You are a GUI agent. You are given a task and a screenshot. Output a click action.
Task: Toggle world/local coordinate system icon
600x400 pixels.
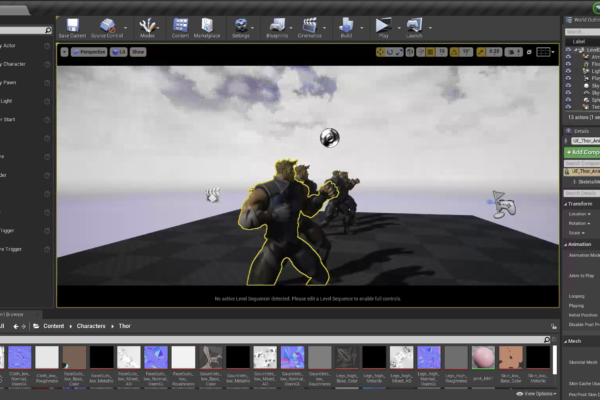(x=410, y=52)
